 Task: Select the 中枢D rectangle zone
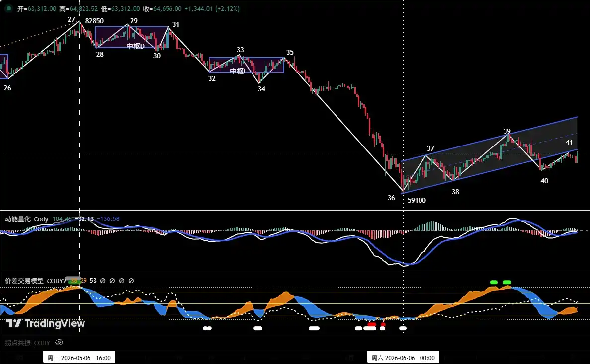(132, 37)
